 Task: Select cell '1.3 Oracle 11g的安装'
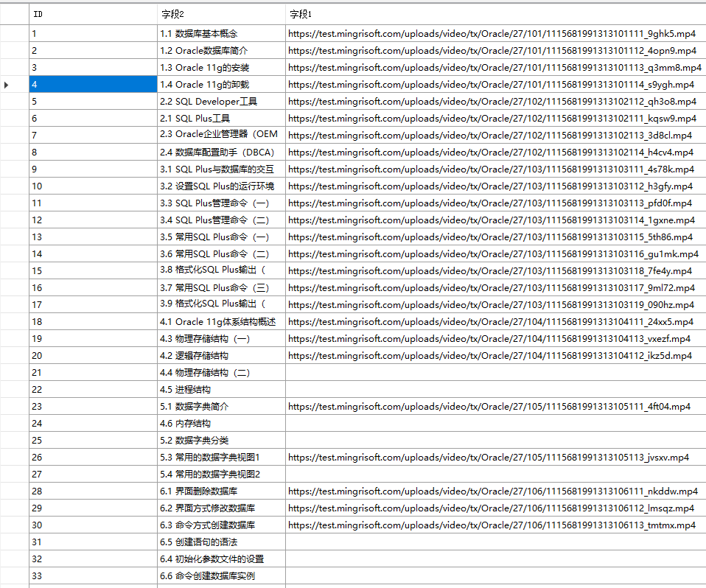point(221,68)
